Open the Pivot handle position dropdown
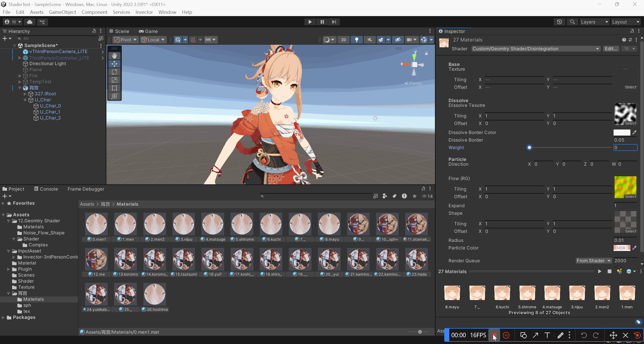Viewport: 644px width, 344px height. pyautogui.click(x=126, y=40)
